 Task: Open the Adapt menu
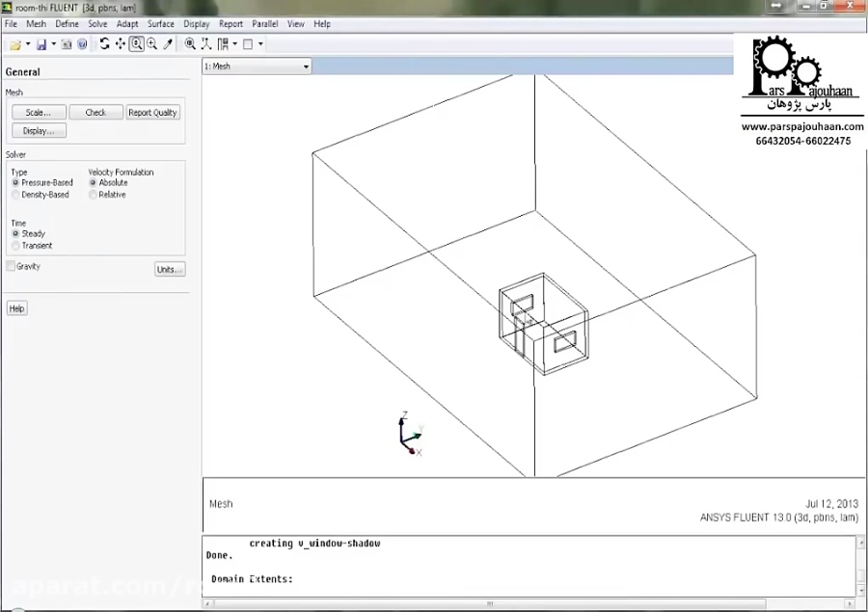[x=127, y=24]
